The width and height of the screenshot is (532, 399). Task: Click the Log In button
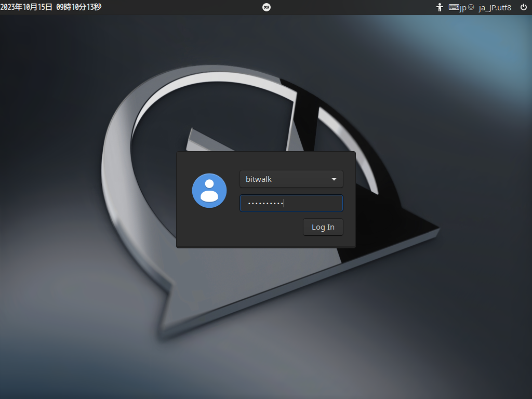pyautogui.click(x=323, y=227)
